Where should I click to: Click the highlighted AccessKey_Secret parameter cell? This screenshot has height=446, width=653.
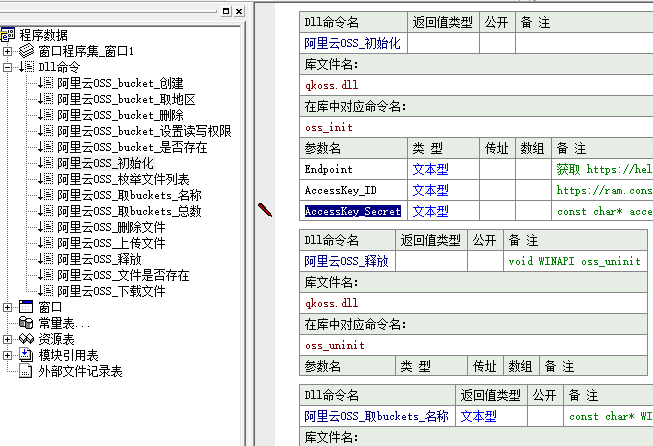[353, 211]
